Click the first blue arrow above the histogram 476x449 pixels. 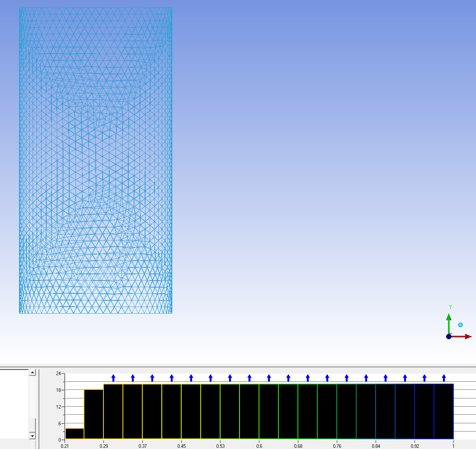pyautogui.click(x=113, y=378)
